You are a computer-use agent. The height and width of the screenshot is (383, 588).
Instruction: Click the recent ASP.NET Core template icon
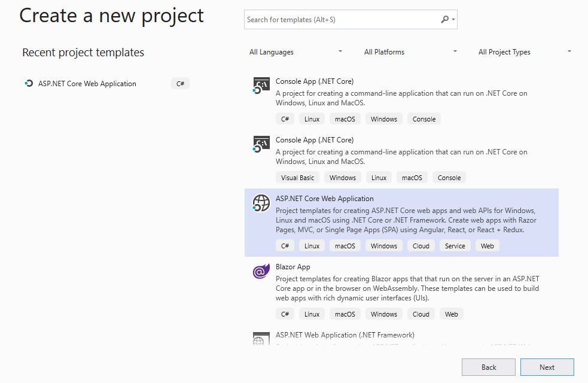tap(29, 83)
